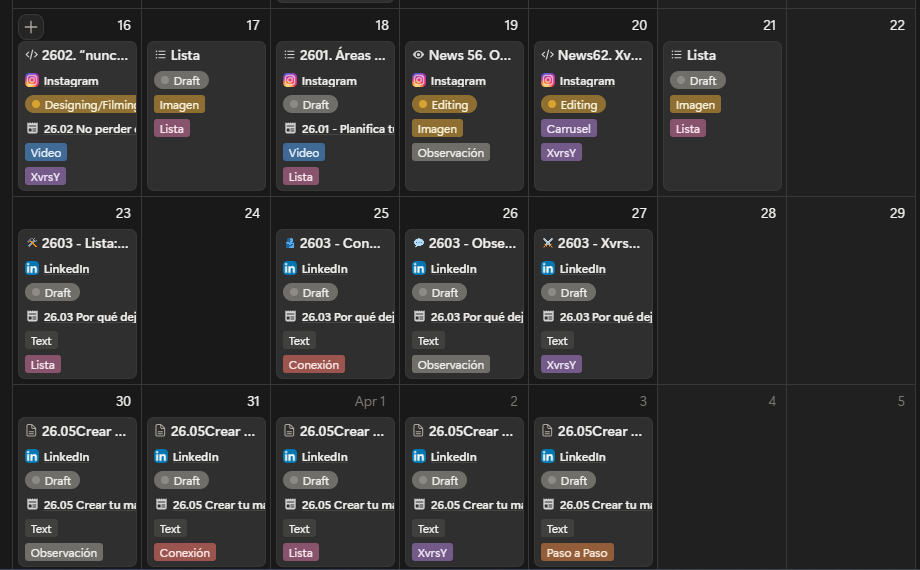920x570 pixels.
Task: Click the plus button on day 16
Action: click(31, 27)
